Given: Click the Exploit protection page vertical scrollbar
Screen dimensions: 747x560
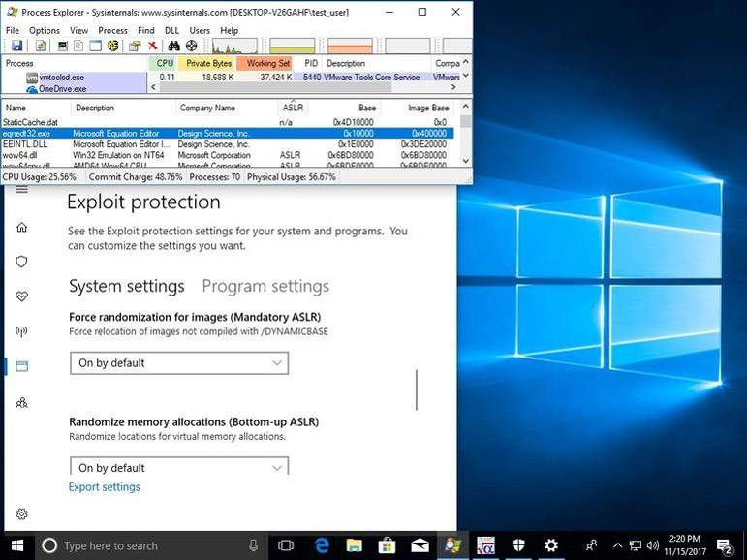Looking at the screenshot, I should [417, 389].
